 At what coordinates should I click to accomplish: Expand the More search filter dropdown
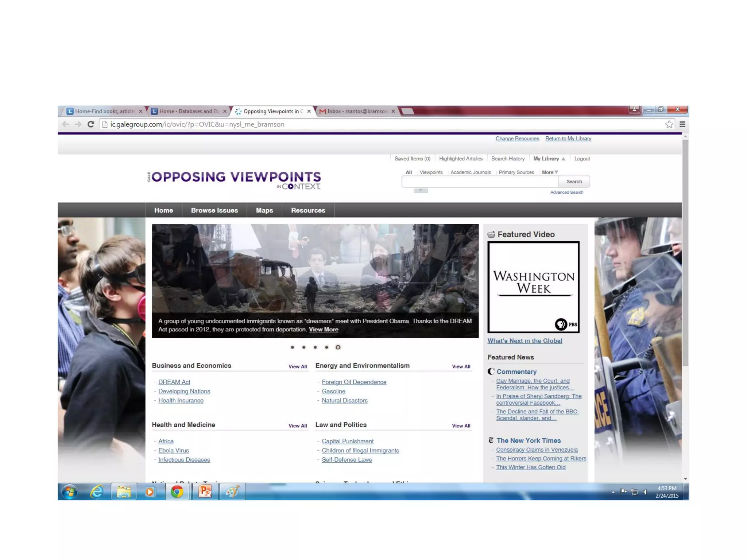coord(550,172)
